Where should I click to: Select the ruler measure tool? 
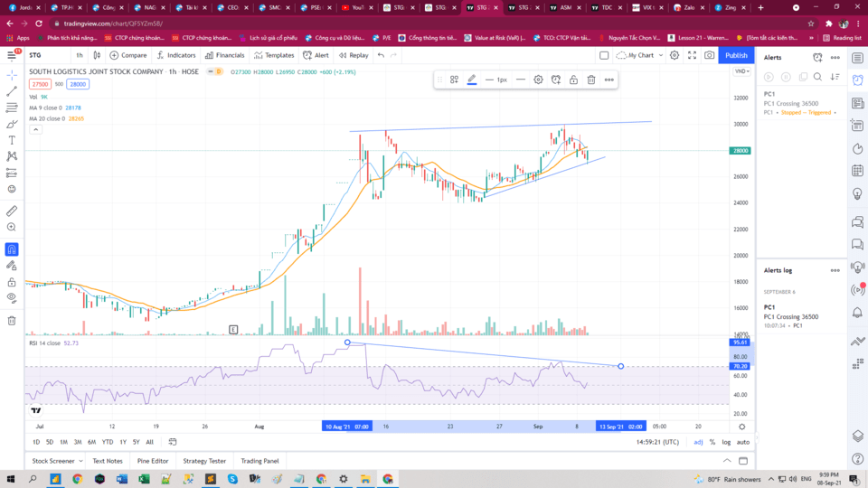tap(12, 211)
